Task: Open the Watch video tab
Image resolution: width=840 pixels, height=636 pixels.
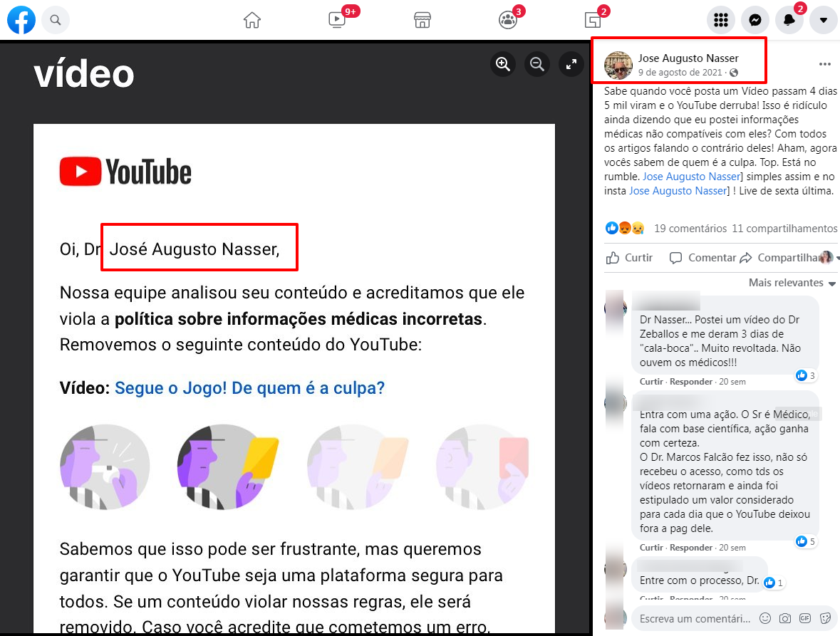Action: 337,21
